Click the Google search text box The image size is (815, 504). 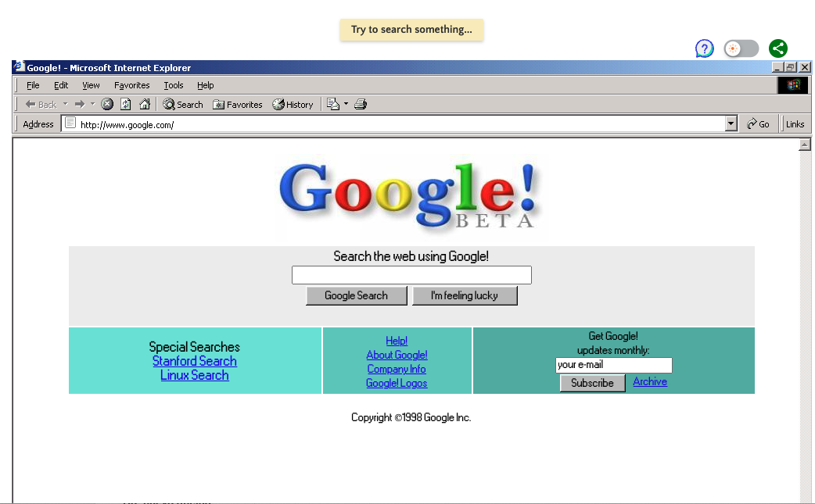pyautogui.click(x=411, y=275)
